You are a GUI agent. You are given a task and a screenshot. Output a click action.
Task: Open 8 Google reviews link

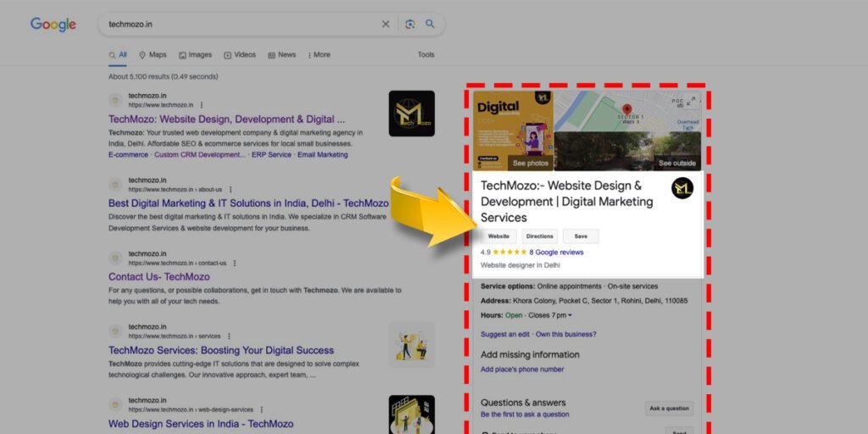pyautogui.click(x=556, y=253)
